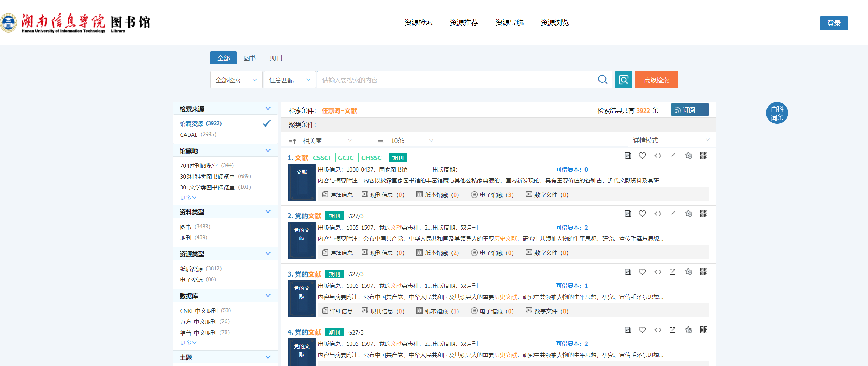Switch to the 图书 search tab
This screenshot has width=868, height=366.
tap(250, 58)
